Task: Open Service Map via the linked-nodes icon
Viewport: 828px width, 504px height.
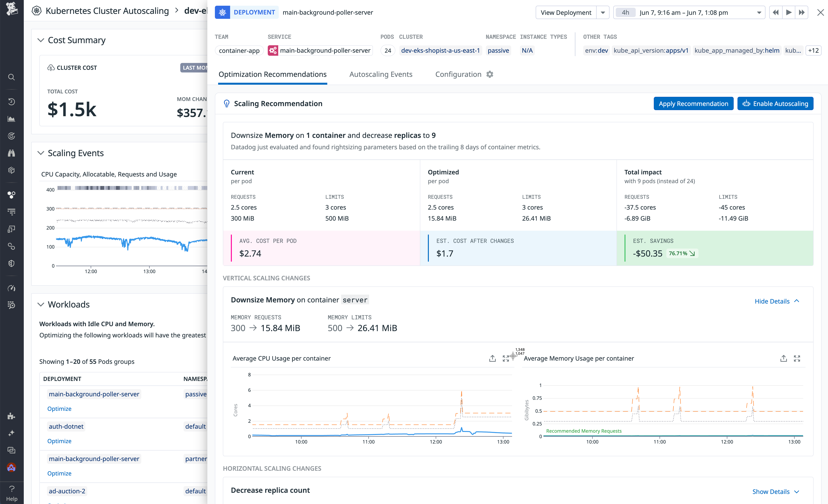Action: pyautogui.click(x=11, y=246)
